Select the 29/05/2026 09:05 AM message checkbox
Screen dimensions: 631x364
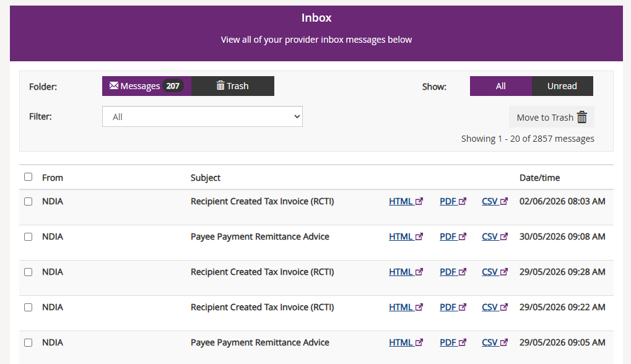tap(28, 343)
